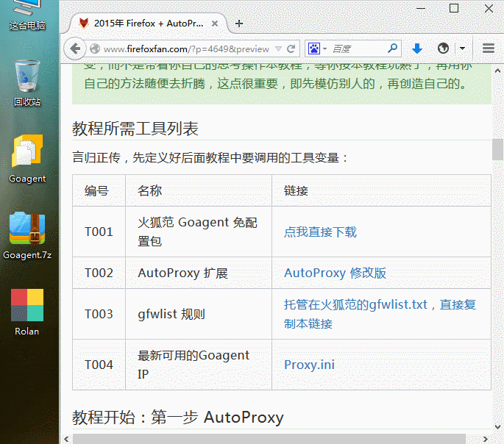This screenshot has height=444, width=504.
Task: Click the horizontal scrollbar right arrow
Action: 486,439
